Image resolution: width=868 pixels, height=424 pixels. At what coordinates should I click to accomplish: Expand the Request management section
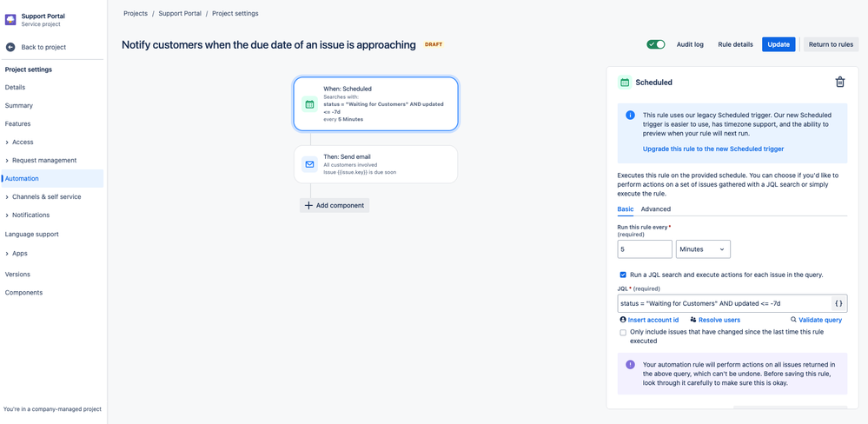[41, 160]
